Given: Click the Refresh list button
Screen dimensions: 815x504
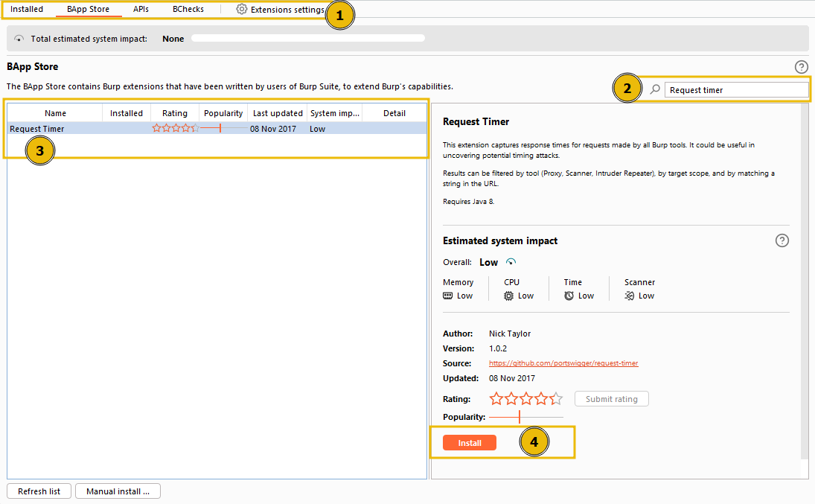Looking at the screenshot, I should (39, 491).
